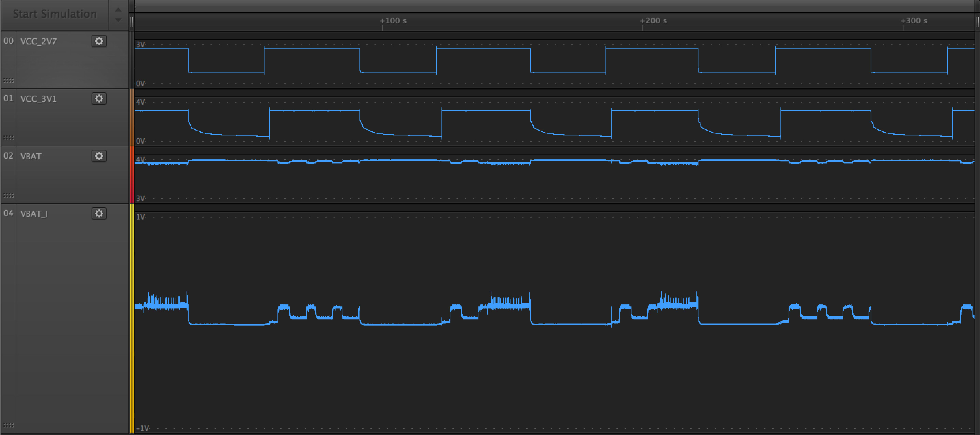This screenshot has height=435, width=980.
Task: Click the right timeline edge handle
Action: click(x=977, y=22)
